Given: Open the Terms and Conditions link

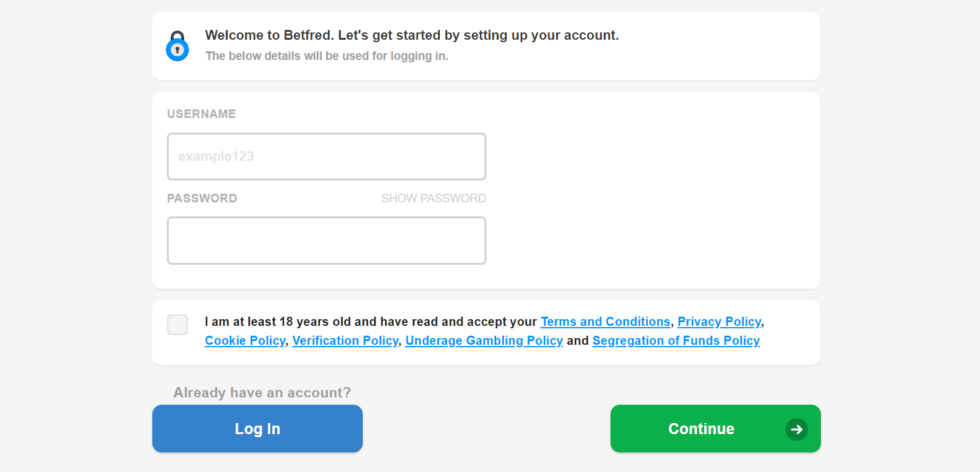Looking at the screenshot, I should tap(606, 322).
